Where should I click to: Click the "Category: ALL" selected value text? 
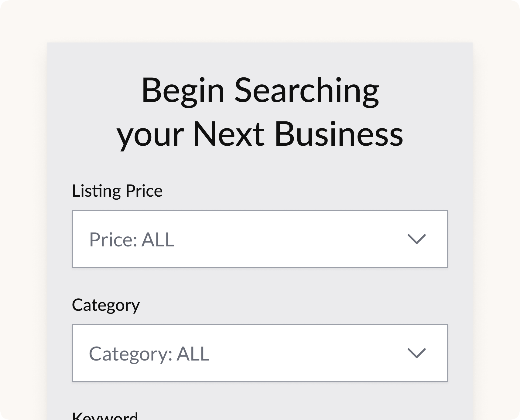tap(149, 354)
